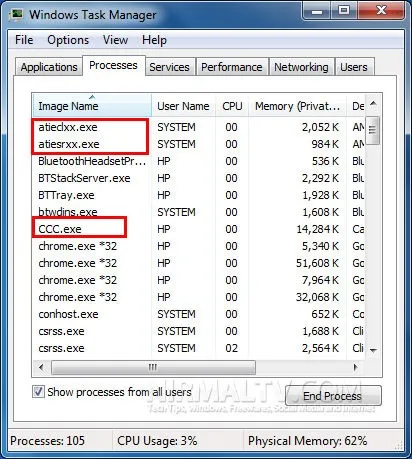The width and height of the screenshot is (412, 459).
Task: Select the atiesrxx.exe process
Action: pos(198,144)
